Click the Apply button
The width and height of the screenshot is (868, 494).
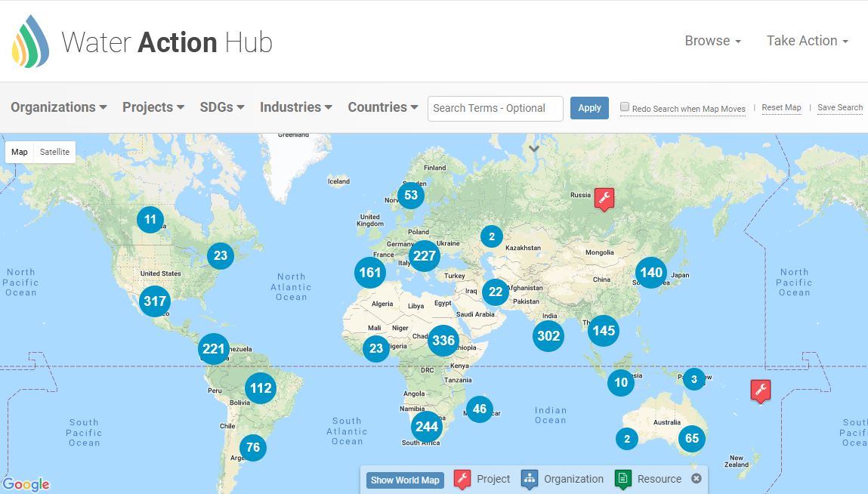pyautogui.click(x=589, y=108)
